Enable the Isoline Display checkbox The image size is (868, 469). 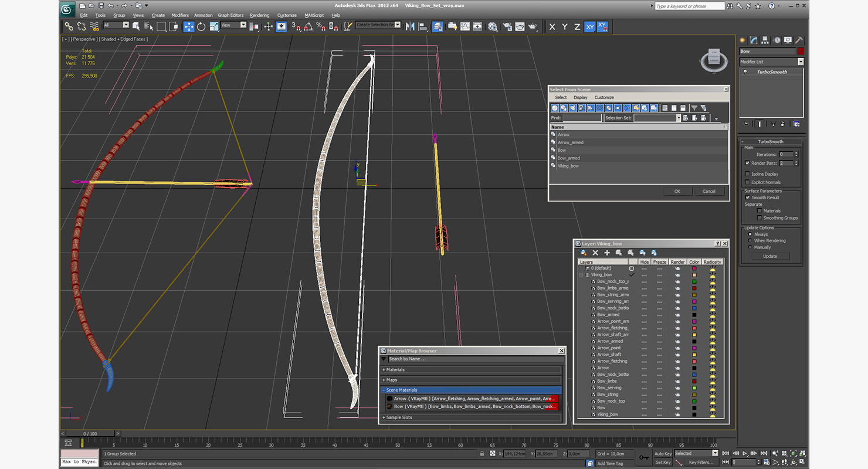747,174
